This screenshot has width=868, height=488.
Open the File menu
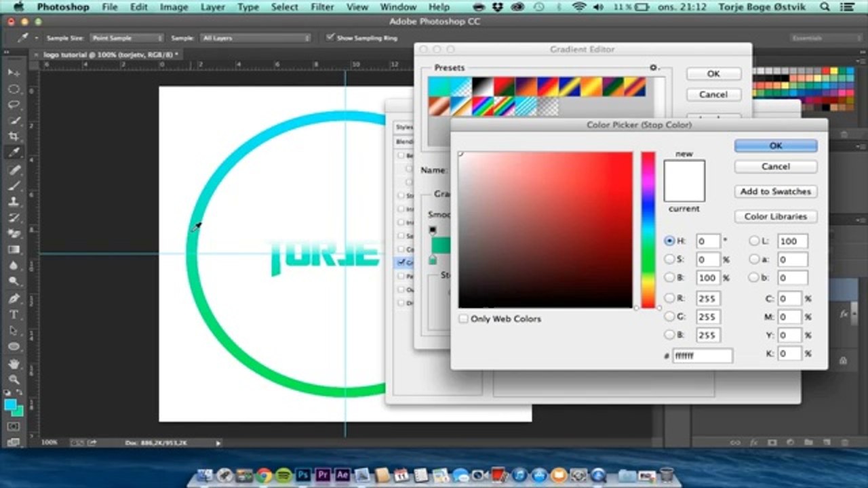(x=109, y=7)
